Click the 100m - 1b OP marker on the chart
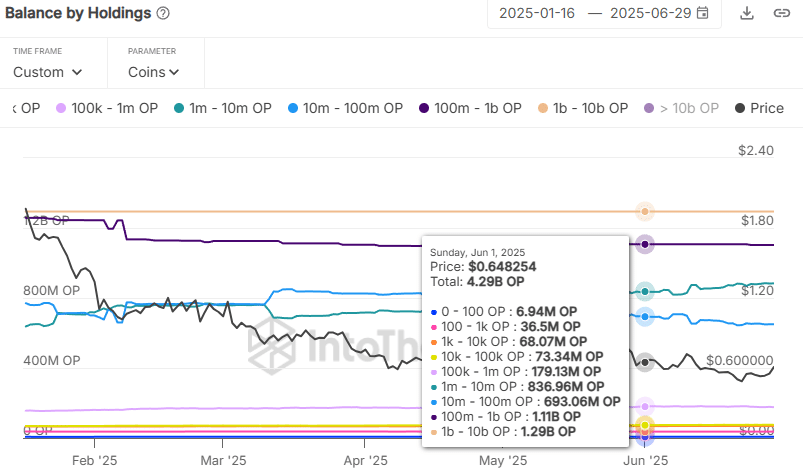803x474 pixels. (x=645, y=245)
